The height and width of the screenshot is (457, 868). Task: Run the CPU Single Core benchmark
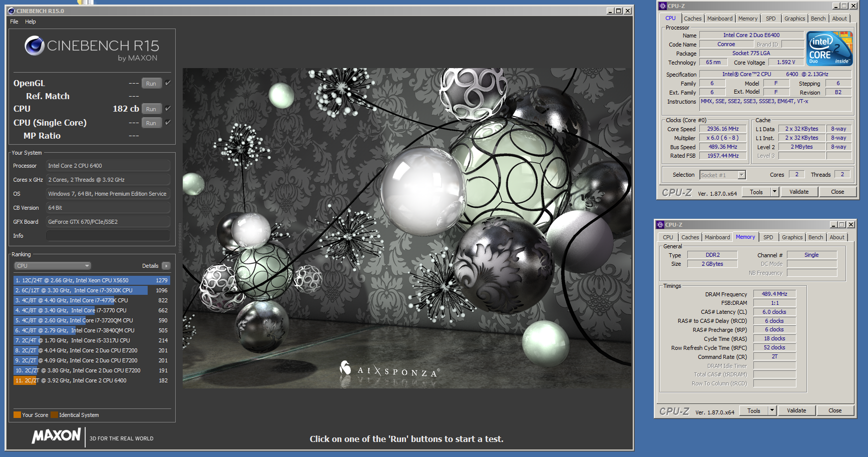click(151, 123)
